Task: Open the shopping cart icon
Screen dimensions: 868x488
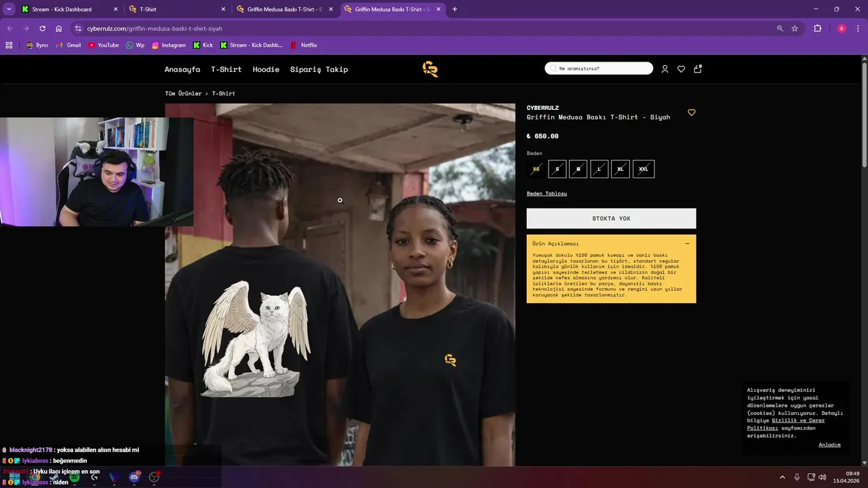Action: 698,68
